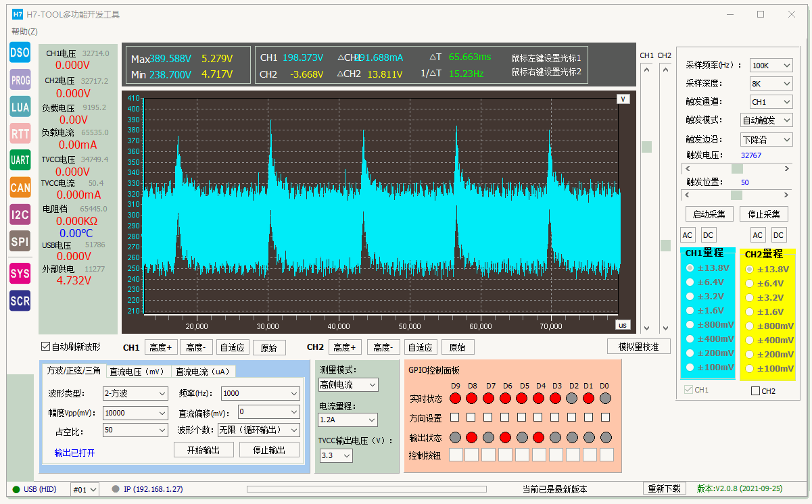Screen dimensions: 812x504
Task: Click trigger position slider thumb
Action: click(x=736, y=195)
